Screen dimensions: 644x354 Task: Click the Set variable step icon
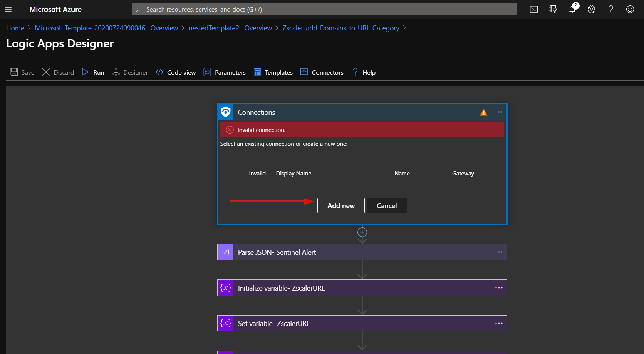tap(226, 323)
